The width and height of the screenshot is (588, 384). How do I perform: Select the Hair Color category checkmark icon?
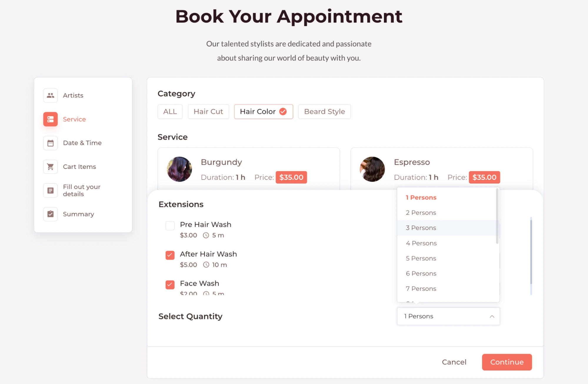click(x=283, y=111)
